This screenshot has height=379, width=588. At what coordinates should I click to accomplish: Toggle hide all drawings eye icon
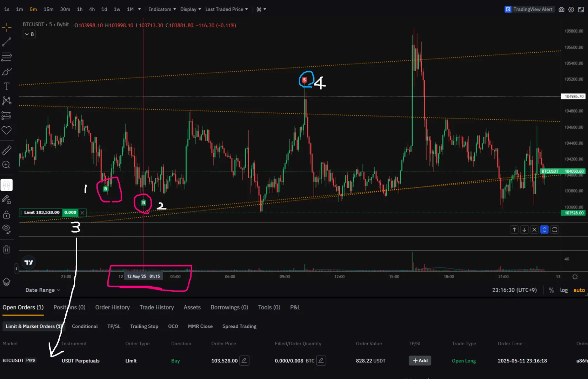pyautogui.click(x=7, y=229)
